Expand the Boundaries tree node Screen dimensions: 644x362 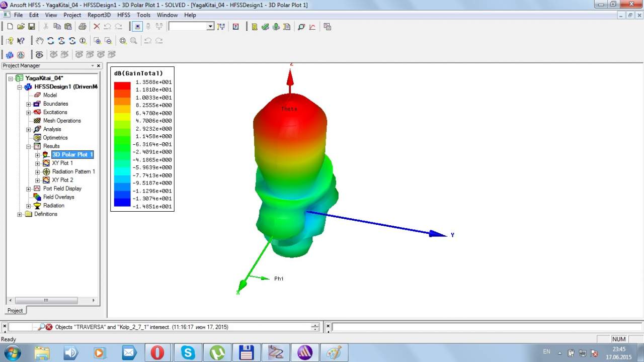pos(29,104)
